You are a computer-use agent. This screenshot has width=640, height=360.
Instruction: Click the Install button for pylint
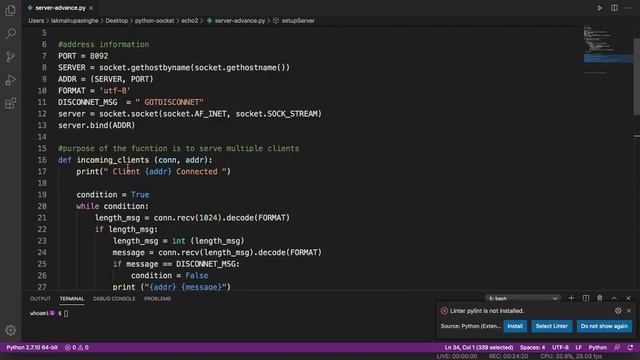[515, 326]
